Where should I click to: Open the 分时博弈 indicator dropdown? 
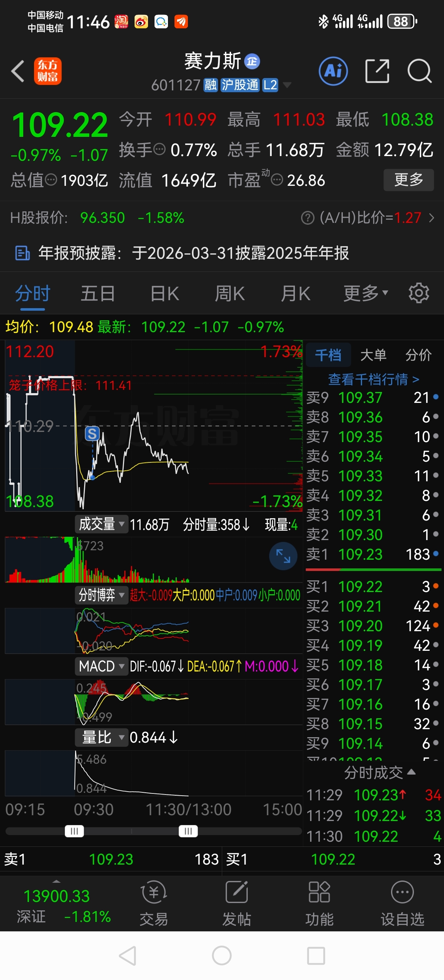(101, 595)
